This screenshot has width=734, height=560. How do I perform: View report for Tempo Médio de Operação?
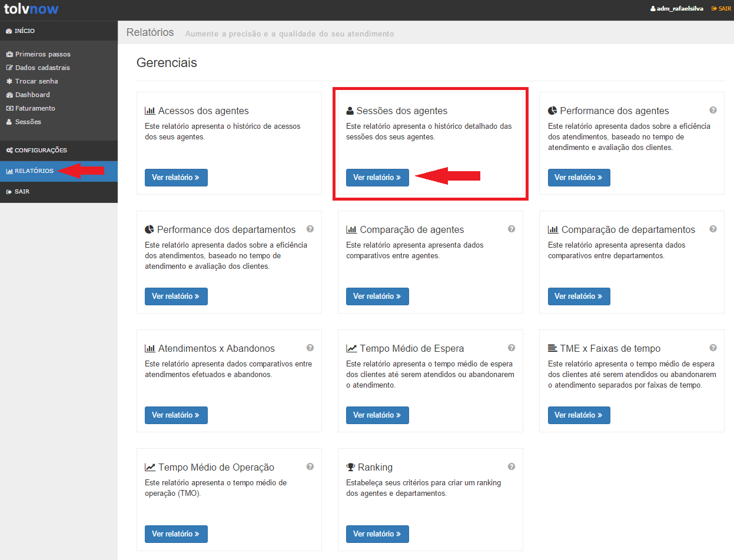(176, 534)
